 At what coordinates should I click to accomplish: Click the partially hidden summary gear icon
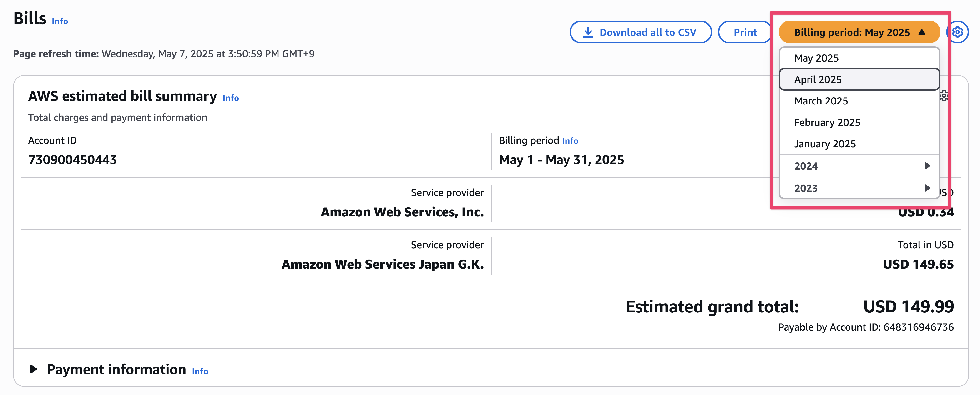(945, 96)
